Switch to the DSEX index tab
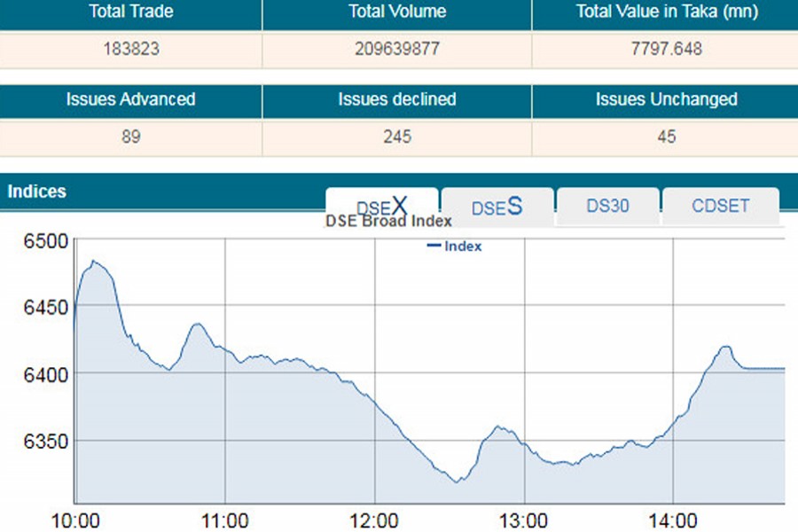This screenshot has height=532, width=798. 382,205
